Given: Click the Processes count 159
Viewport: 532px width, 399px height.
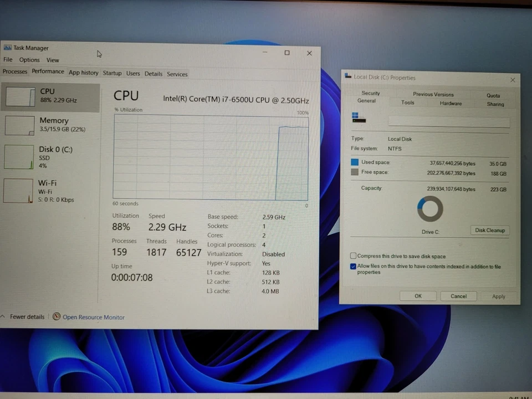Looking at the screenshot, I should tap(120, 252).
